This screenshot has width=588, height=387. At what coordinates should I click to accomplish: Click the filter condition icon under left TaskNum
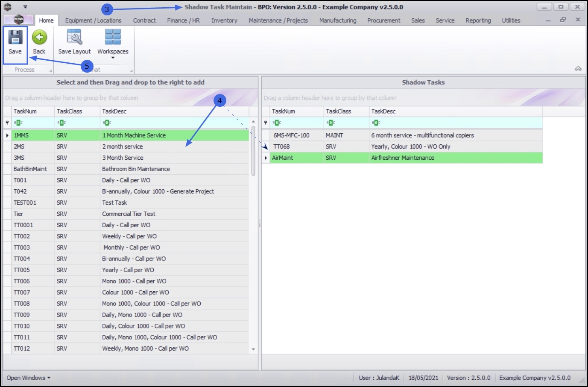click(18, 123)
